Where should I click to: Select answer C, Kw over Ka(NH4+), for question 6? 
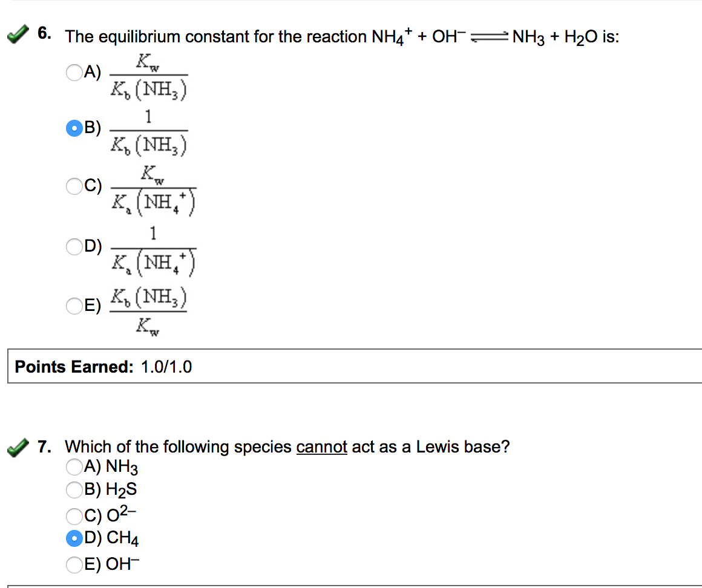(x=74, y=186)
